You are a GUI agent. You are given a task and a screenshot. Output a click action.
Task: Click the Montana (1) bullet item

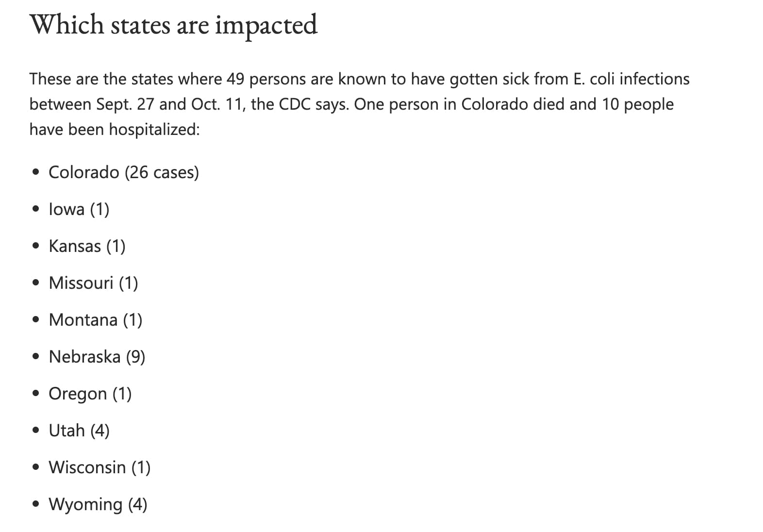[x=96, y=320]
